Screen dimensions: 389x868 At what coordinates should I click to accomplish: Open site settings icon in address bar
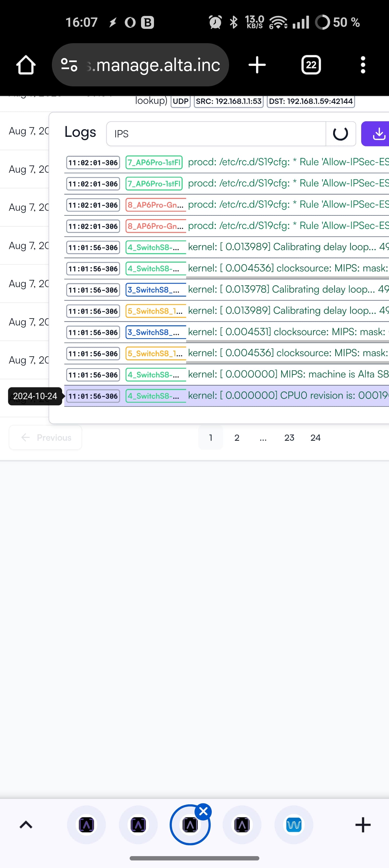click(x=69, y=65)
